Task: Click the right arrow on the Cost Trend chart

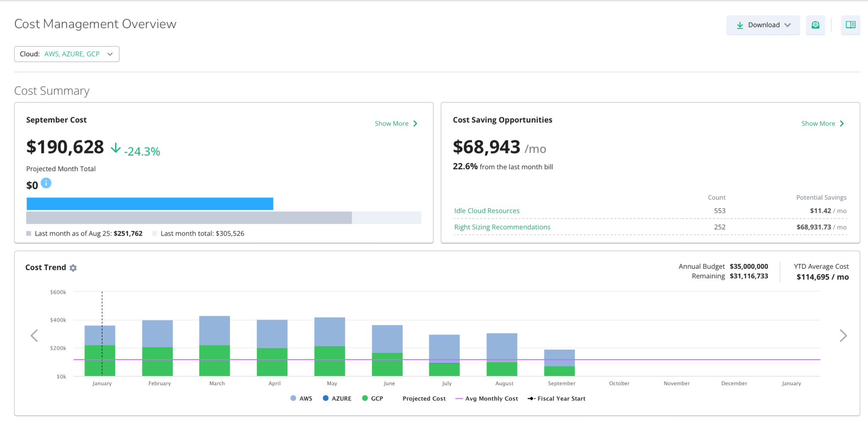Action: pos(843,335)
